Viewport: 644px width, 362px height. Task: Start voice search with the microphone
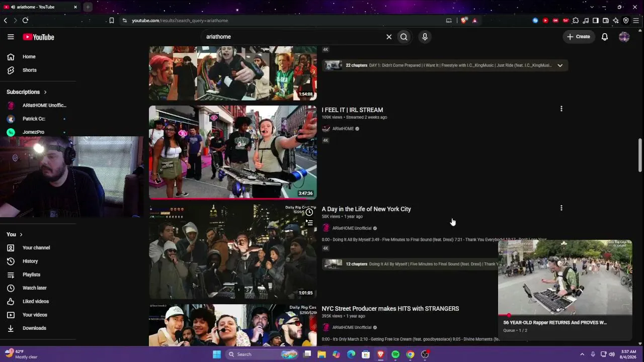[x=425, y=37]
